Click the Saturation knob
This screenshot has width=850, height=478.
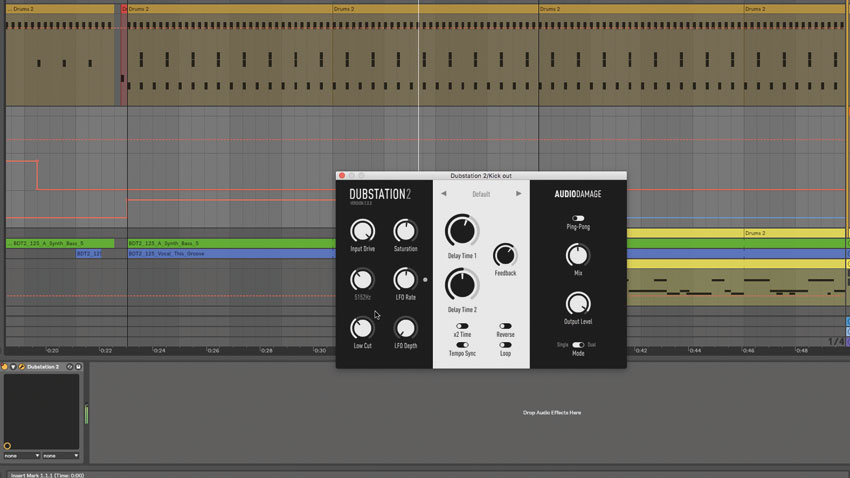405,231
